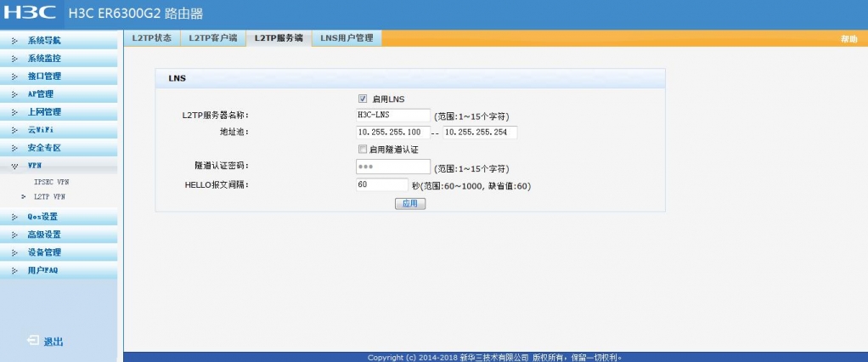Image resolution: width=868 pixels, height=362 pixels.
Task: Switch to the L2TP状态 tab
Action: click(x=152, y=38)
